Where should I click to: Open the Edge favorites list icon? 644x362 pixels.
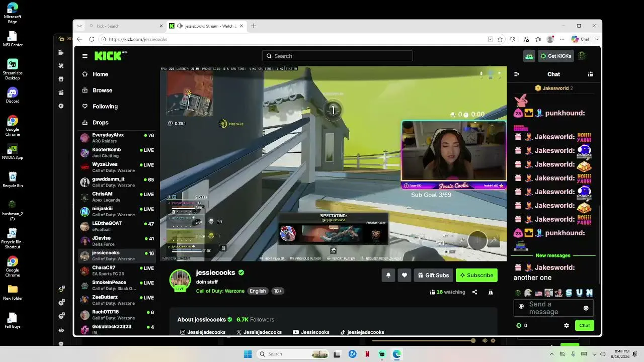pyautogui.click(x=538, y=39)
